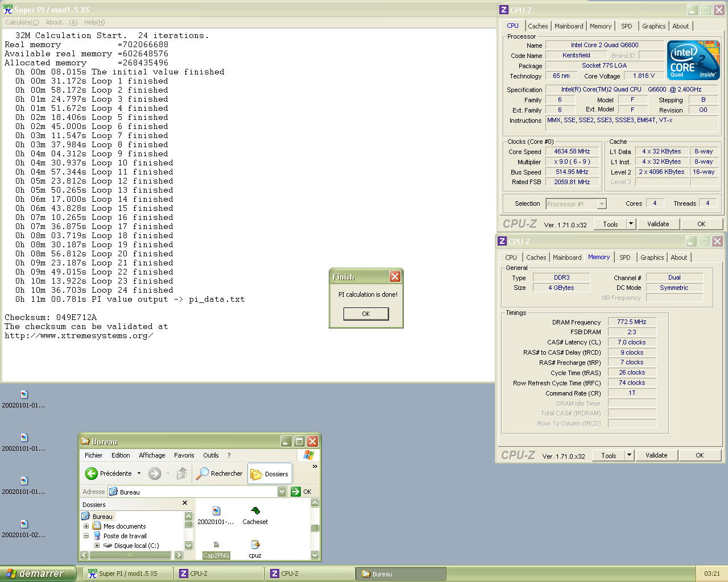728x582 pixels.
Task: Switch to SPD tab in lower CPU-Z
Action: tap(624, 257)
